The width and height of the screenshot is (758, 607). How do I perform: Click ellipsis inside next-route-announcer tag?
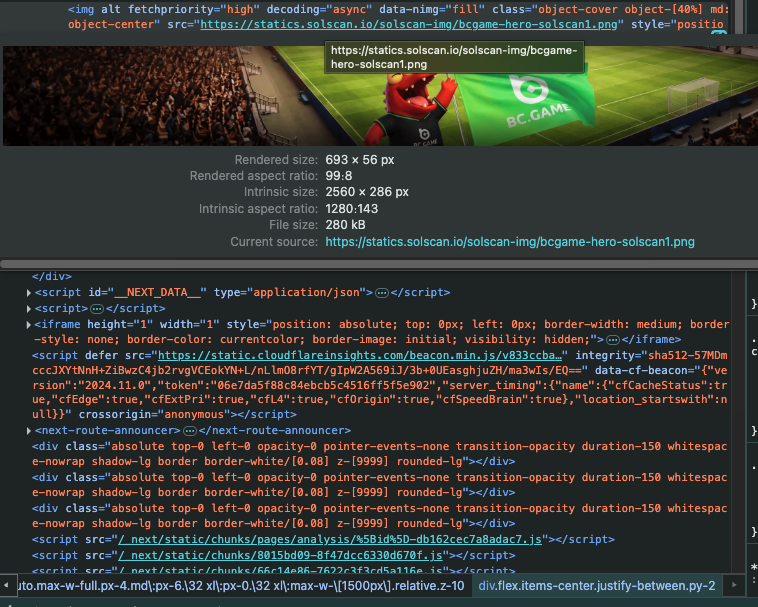point(190,431)
